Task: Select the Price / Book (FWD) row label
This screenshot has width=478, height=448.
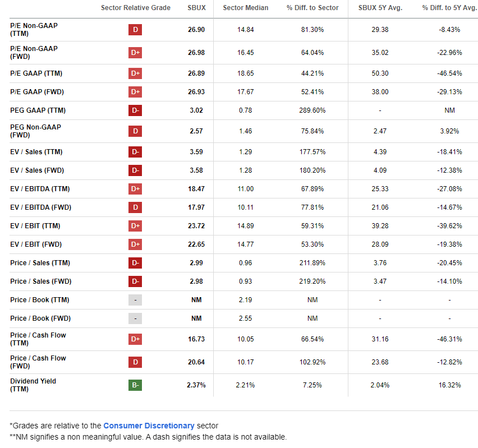Action: point(40,318)
